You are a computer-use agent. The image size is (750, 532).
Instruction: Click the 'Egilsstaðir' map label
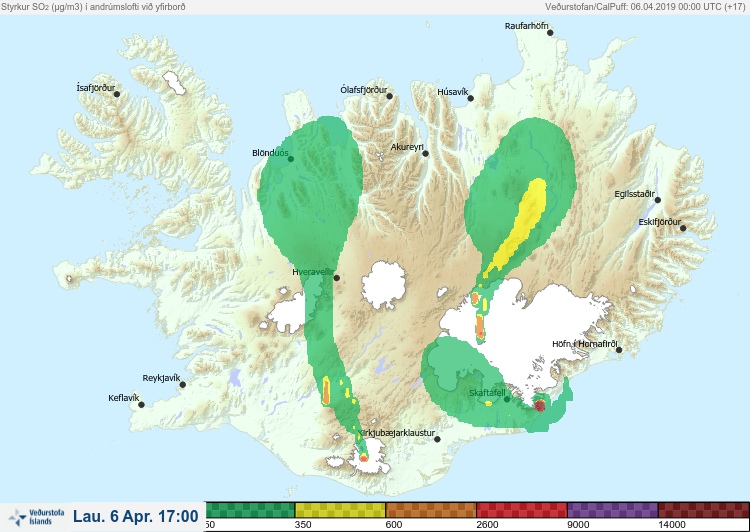[x=634, y=194]
